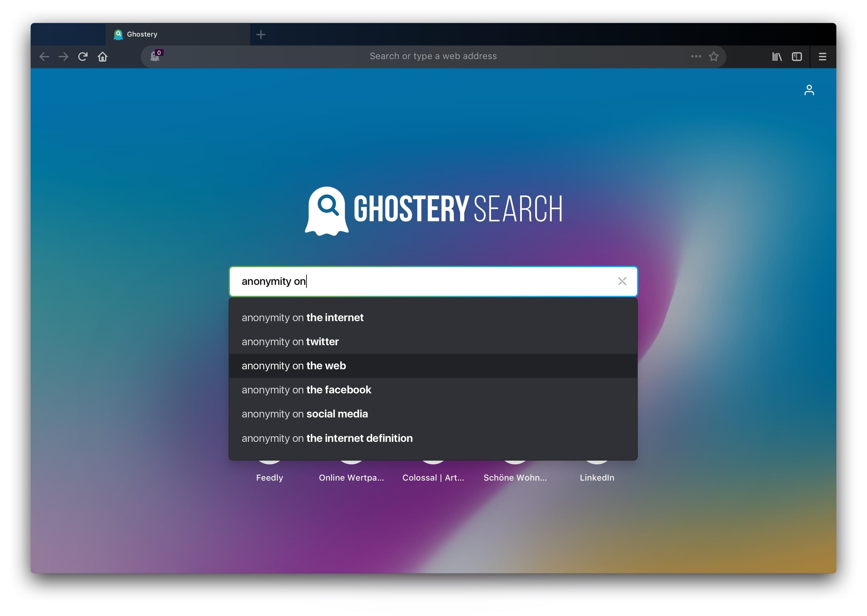Reload the current page

pyautogui.click(x=83, y=57)
